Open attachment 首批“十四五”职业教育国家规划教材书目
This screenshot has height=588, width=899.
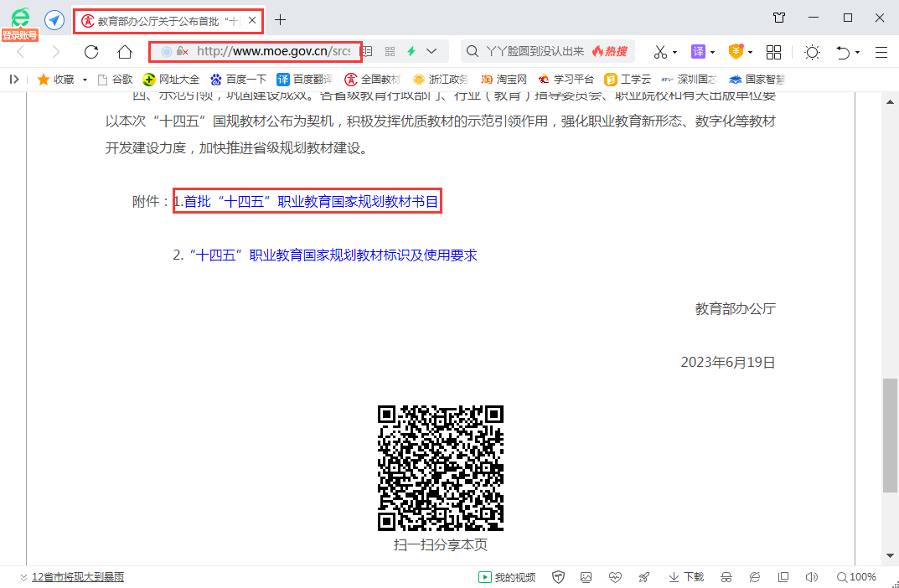pos(311,201)
